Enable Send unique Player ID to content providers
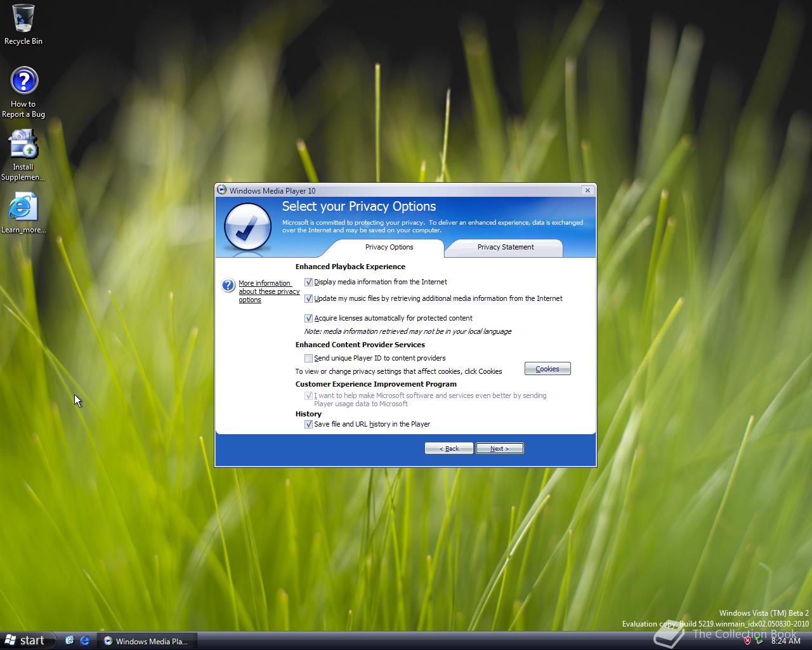 click(x=309, y=358)
